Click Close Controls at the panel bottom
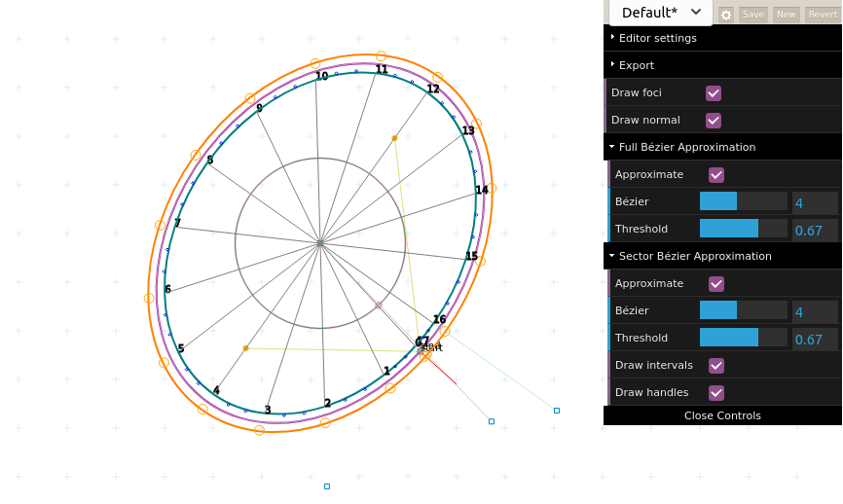 pos(722,415)
